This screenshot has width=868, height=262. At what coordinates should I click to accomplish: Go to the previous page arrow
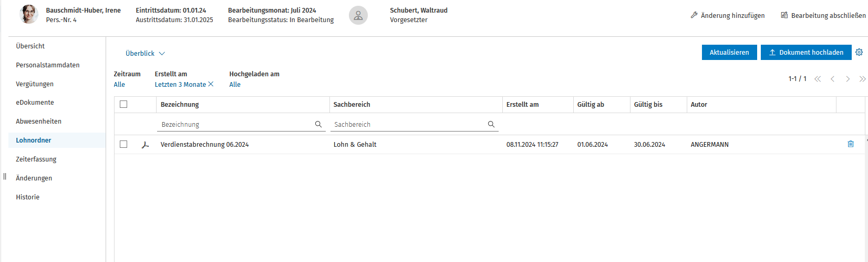click(x=832, y=79)
